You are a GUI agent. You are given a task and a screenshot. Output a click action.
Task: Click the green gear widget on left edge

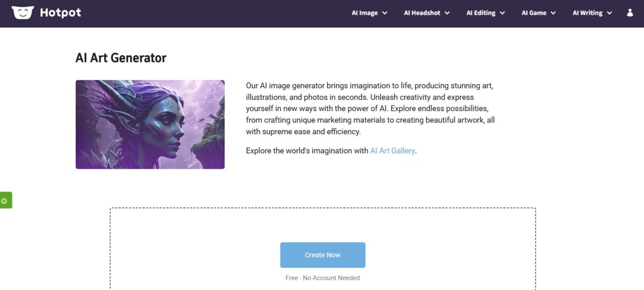coord(5,200)
